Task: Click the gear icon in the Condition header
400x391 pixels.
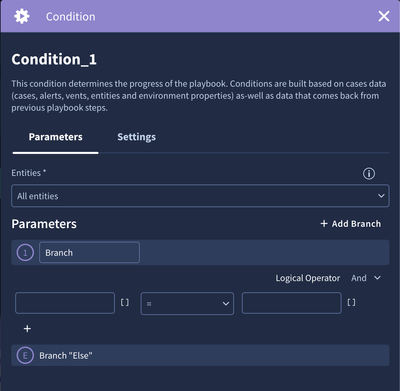Action: pos(22,16)
